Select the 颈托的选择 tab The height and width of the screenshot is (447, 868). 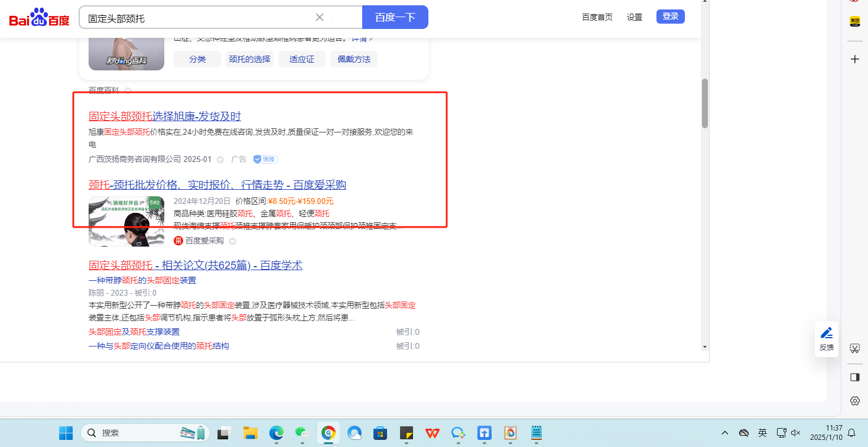pos(249,59)
